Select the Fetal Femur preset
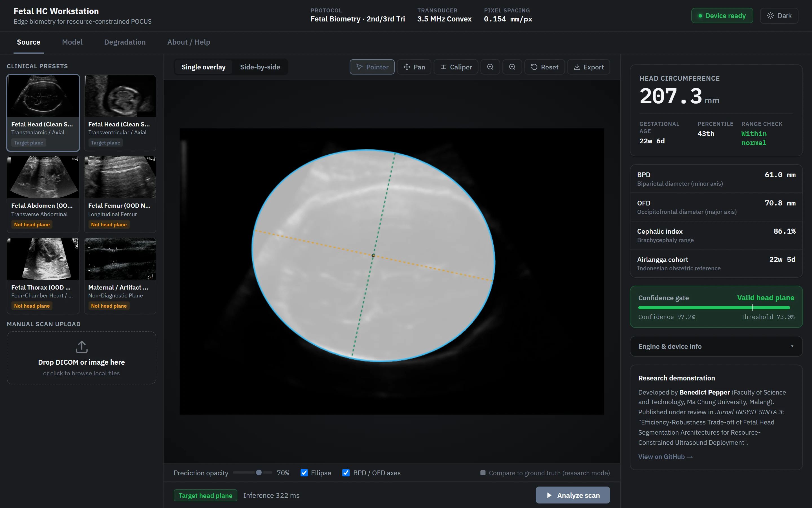Screen dimensions: 812x508 (120, 194)
